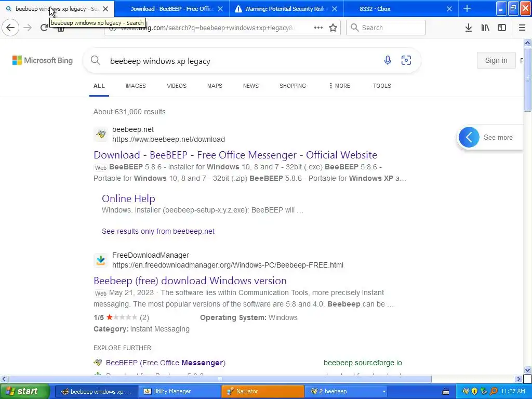Click the horizontal scrollbar left arrow
The height and width of the screenshot is (399, 532).
click(x=4, y=379)
